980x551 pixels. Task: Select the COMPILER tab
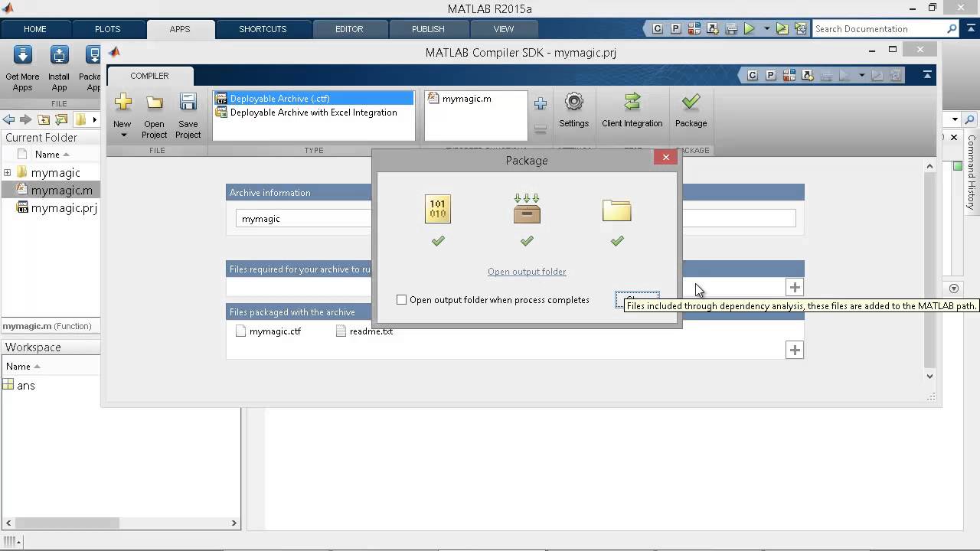pyautogui.click(x=149, y=76)
